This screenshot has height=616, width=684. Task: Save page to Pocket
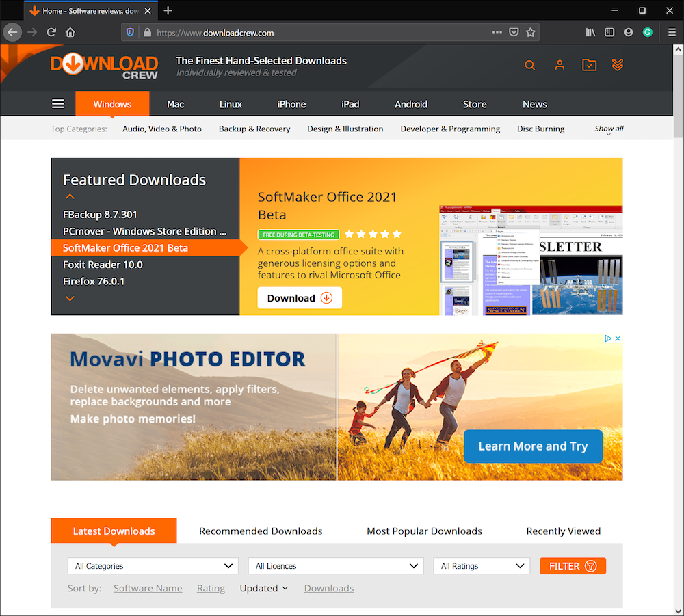[514, 32]
